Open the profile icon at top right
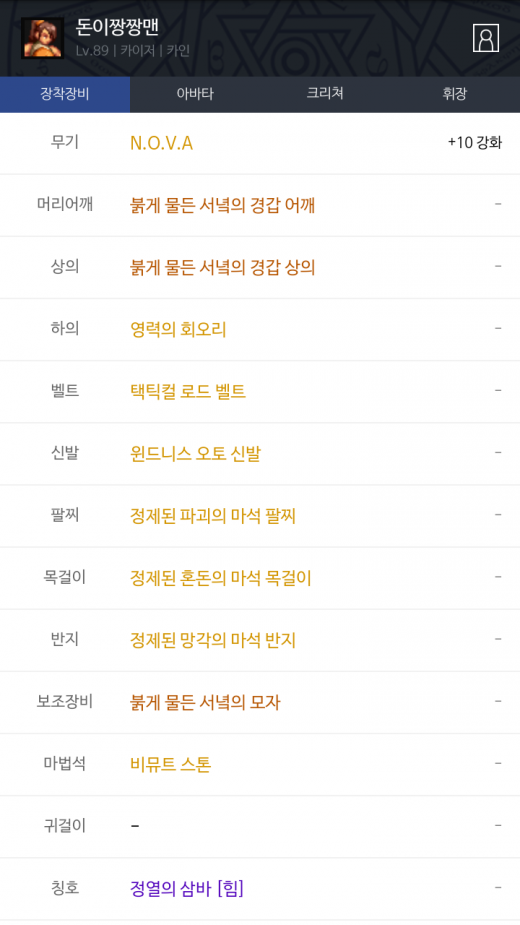This screenshot has height=925, width=520. 486,38
